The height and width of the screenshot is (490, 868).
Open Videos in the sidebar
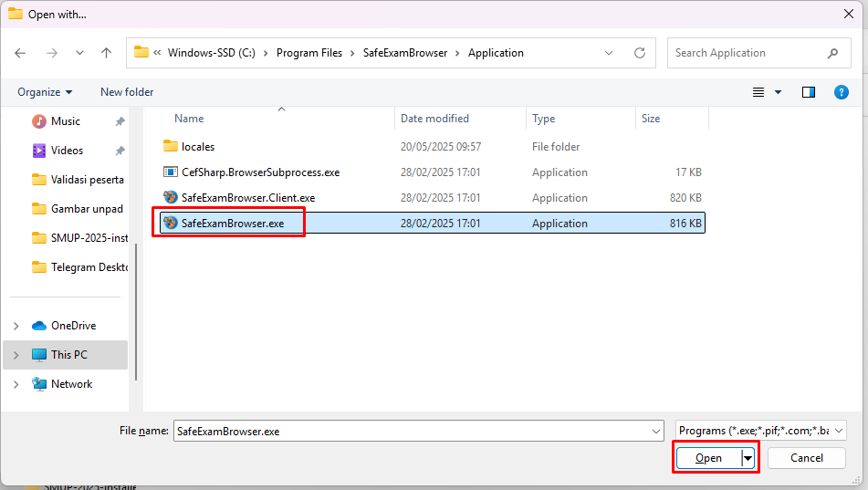[x=67, y=151]
